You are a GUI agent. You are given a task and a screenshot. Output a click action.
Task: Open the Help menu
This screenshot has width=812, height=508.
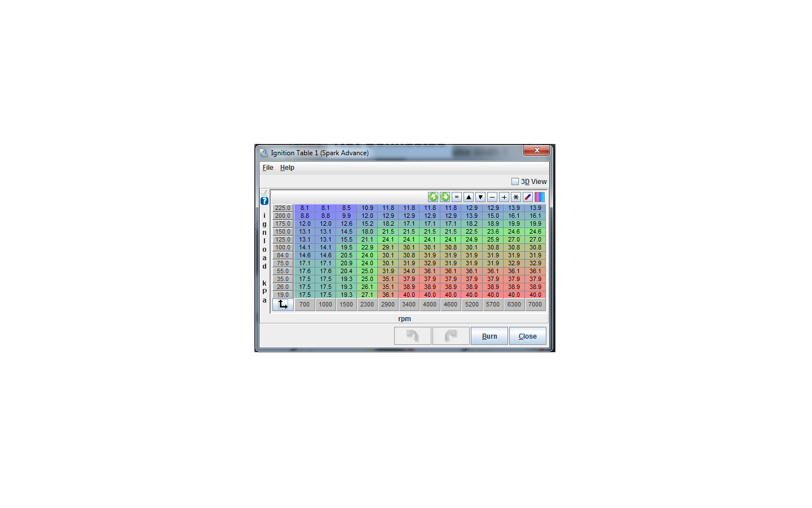287,167
